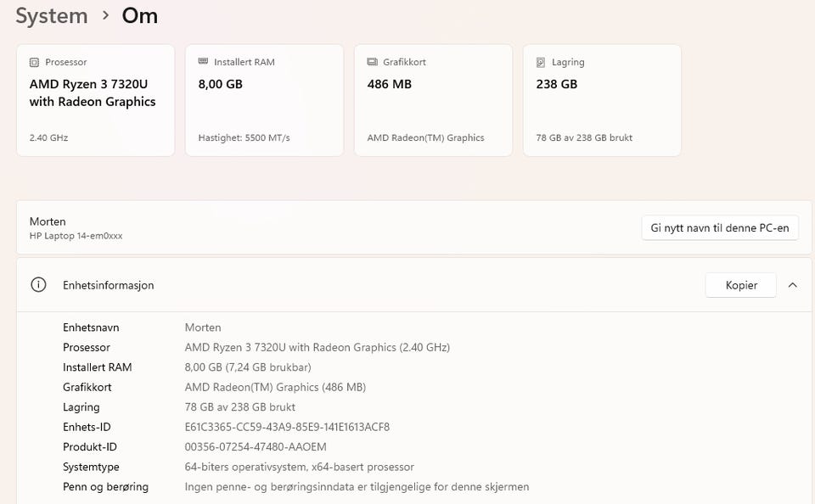
Task: Click Gi nytt navn til denne PC-en button
Action: (x=720, y=227)
